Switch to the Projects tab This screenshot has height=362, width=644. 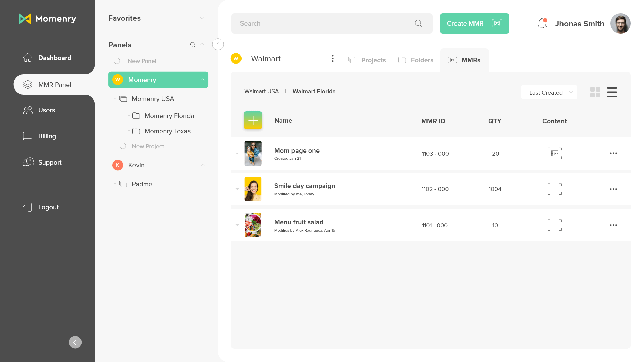(367, 60)
